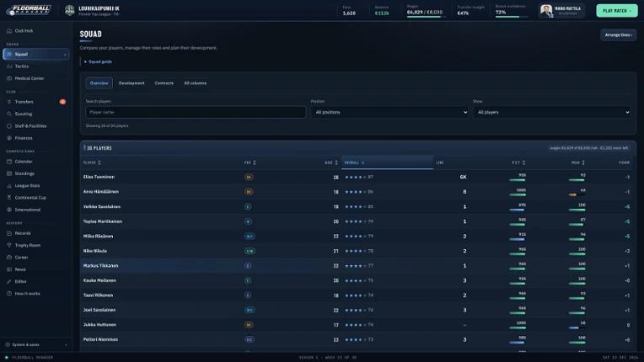
Task: Open Transfers via its arrows icon
Action: [x=9, y=102]
